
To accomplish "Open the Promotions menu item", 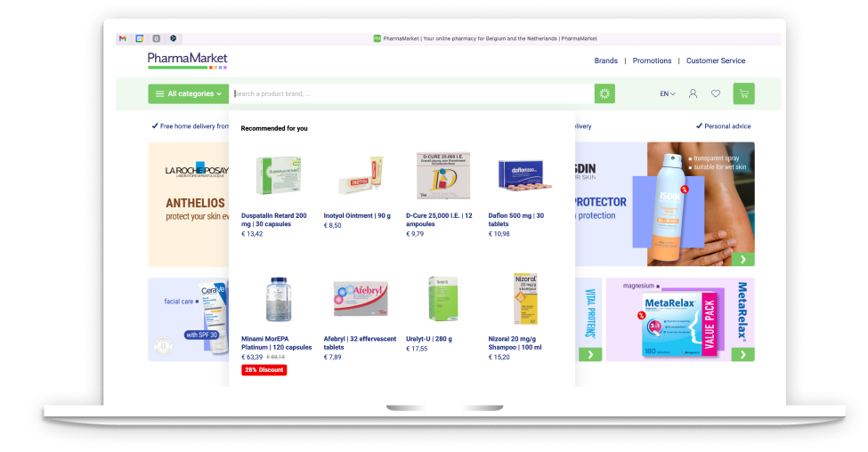I will (652, 61).
